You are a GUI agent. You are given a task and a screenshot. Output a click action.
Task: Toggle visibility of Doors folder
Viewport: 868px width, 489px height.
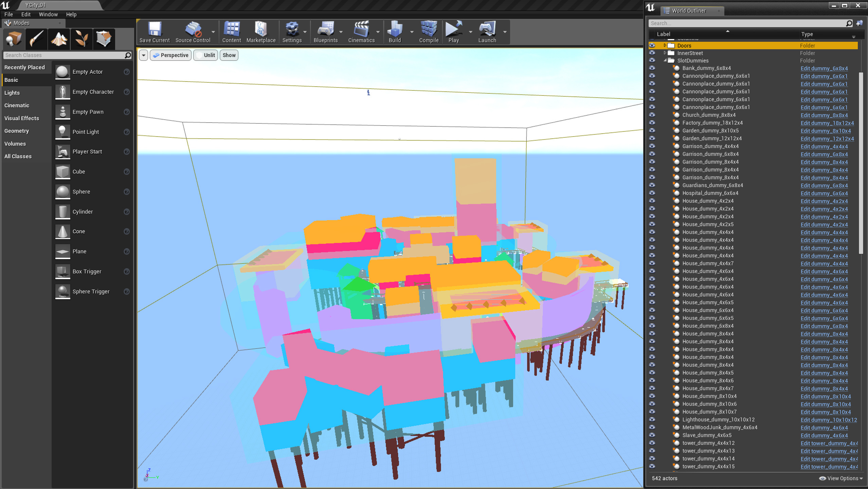652,46
